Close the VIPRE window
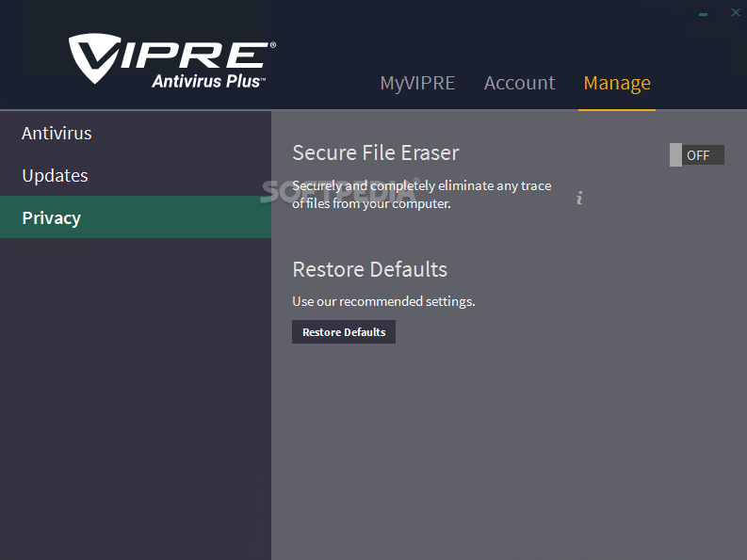747x560 pixels. pos(736,13)
